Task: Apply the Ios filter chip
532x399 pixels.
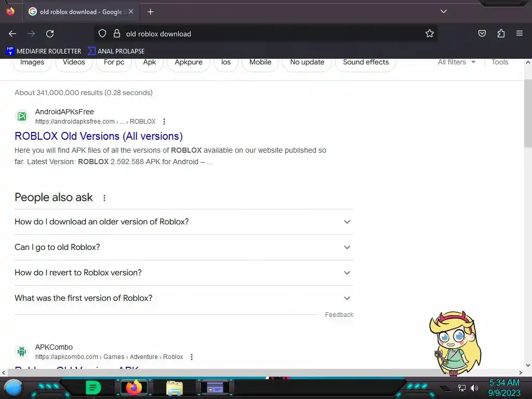Action: point(225,62)
